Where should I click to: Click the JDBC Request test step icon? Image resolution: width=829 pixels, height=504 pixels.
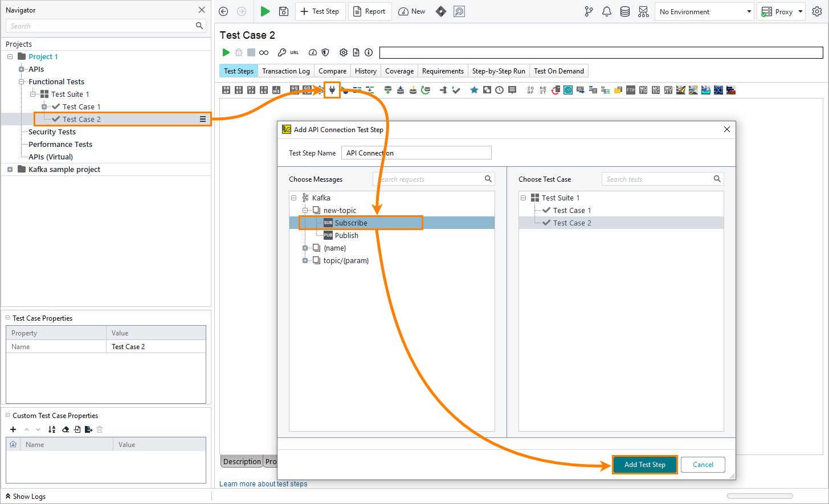tap(264, 89)
